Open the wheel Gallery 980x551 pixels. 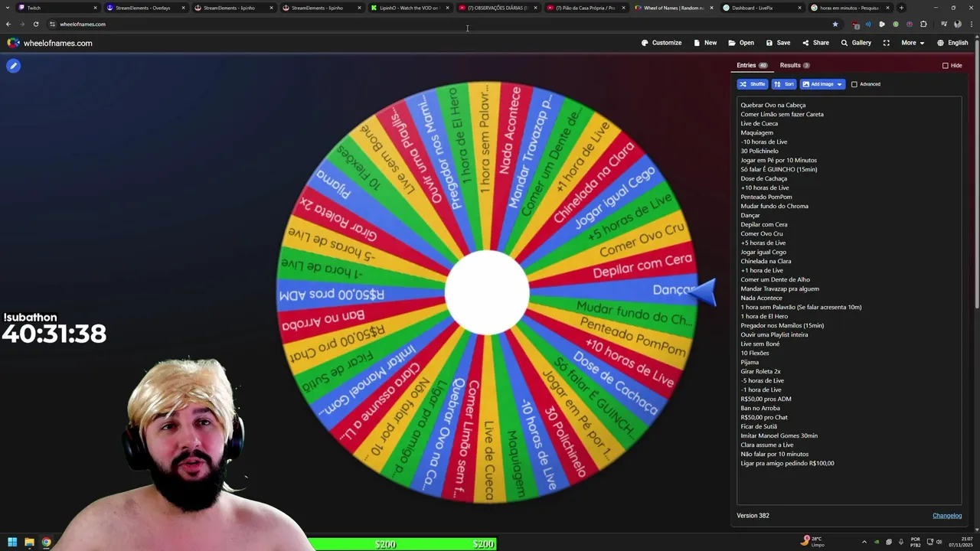(x=856, y=43)
